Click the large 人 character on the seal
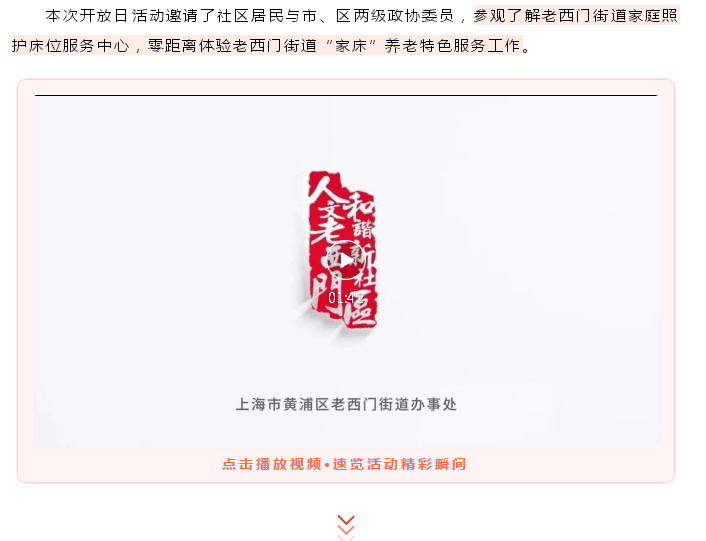 pos(321,188)
